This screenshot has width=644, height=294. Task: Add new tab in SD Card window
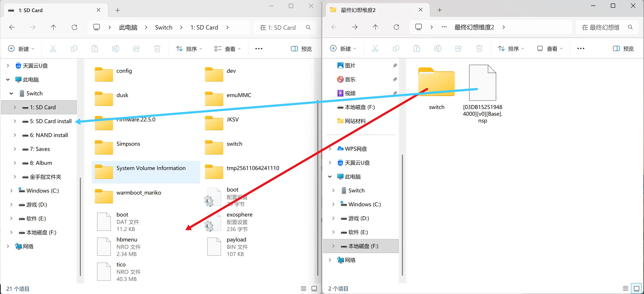pos(118,10)
